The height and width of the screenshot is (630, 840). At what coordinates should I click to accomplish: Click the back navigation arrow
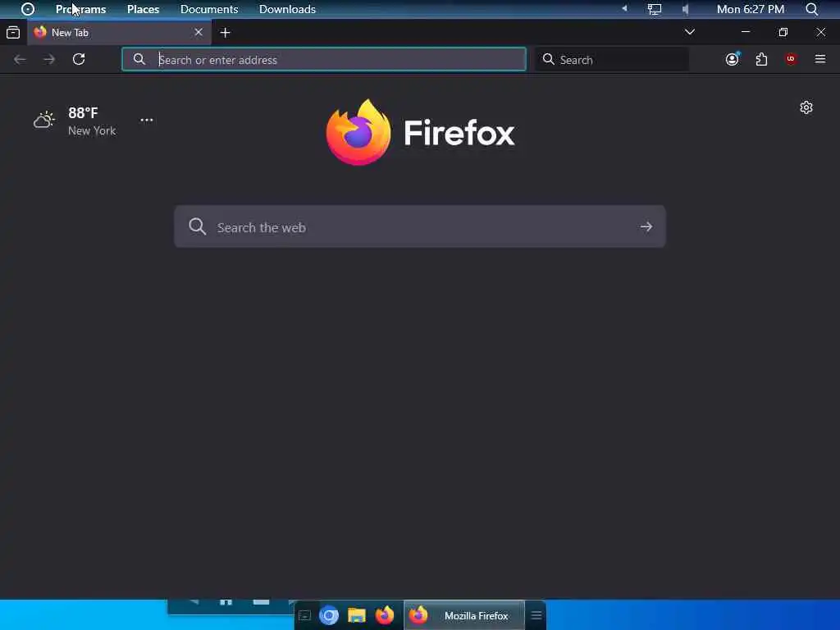20,59
